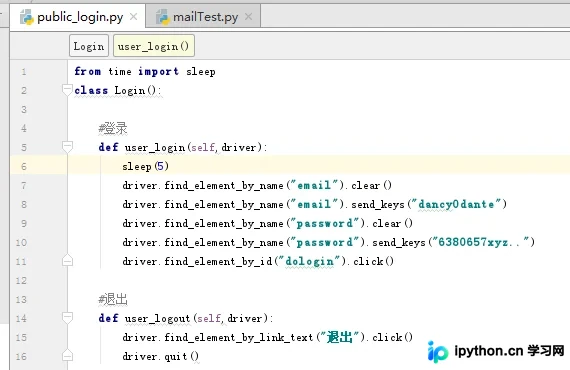570x370 pixels.
Task: Place cursor on 'sleep(5)' line
Action: point(145,166)
